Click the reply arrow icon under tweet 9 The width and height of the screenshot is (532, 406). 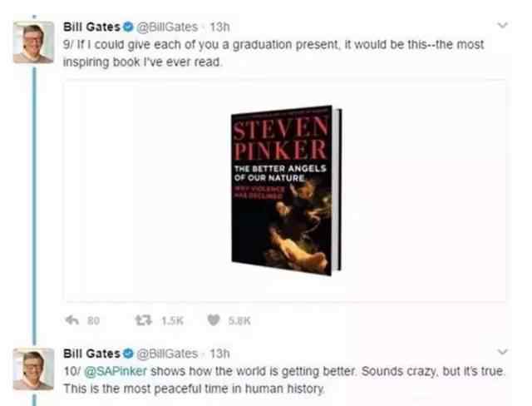72,320
